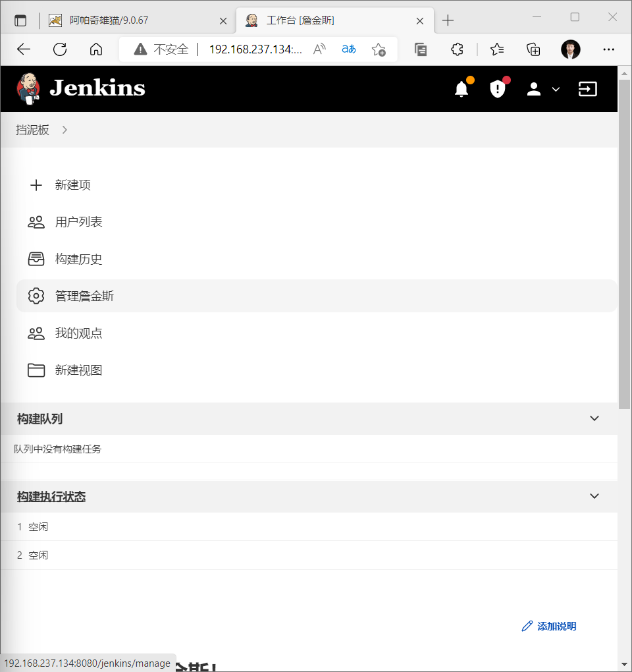Click the gear icon for 管理詹金斯
Image resolution: width=632 pixels, height=672 pixels.
[x=36, y=296]
